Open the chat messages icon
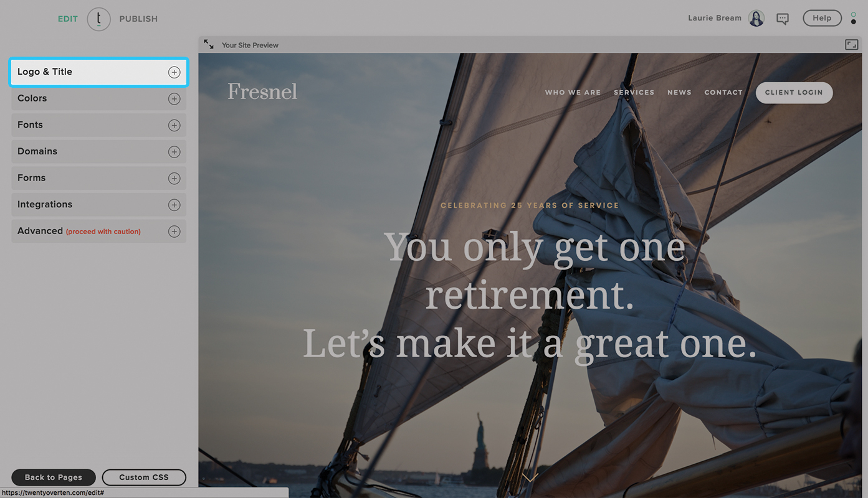The width and height of the screenshot is (868, 498). [x=783, y=19]
